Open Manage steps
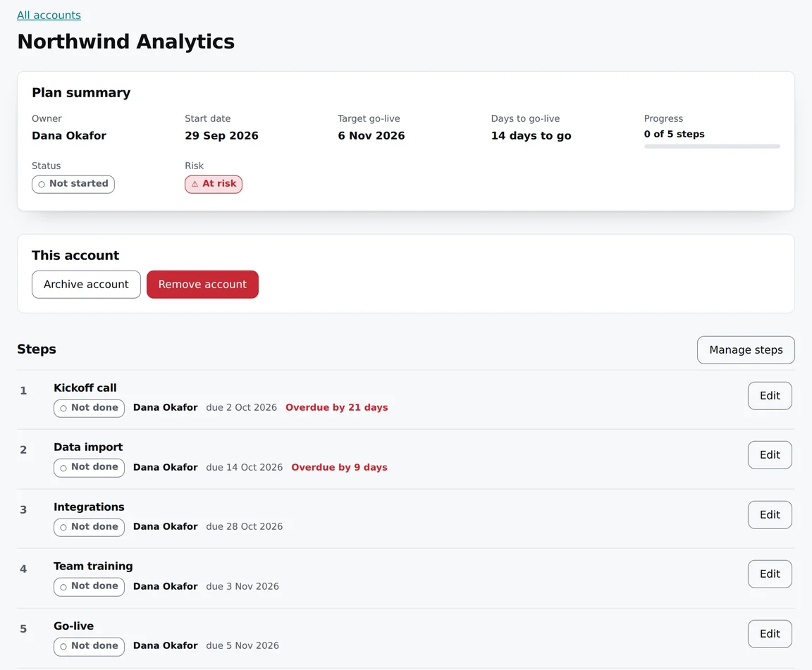This screenshot has height=670, width=812. point(746,350)
